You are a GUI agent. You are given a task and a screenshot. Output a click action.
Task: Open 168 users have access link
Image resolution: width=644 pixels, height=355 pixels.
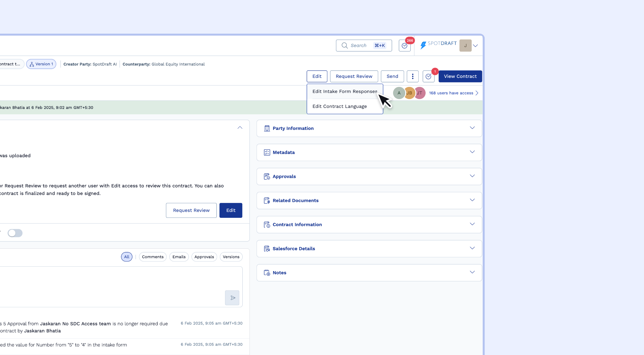[x=454, y=93]
